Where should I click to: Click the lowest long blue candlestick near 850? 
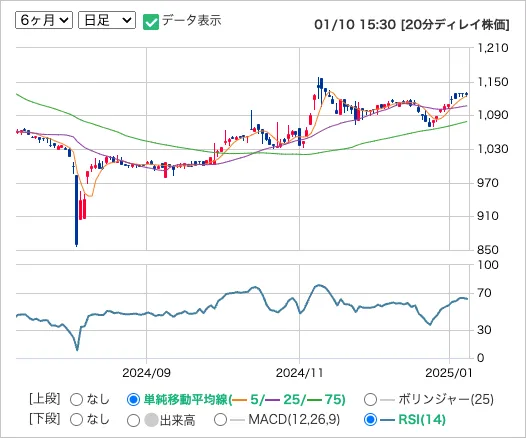click(x=76, y=210)
